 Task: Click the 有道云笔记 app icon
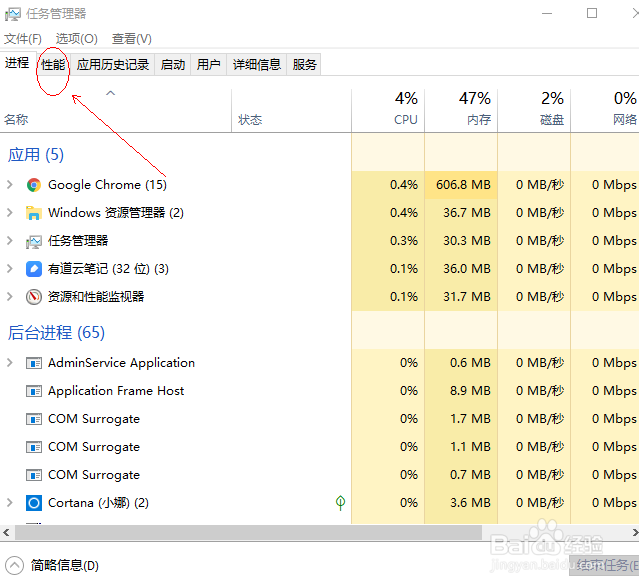tap(34, 269)
